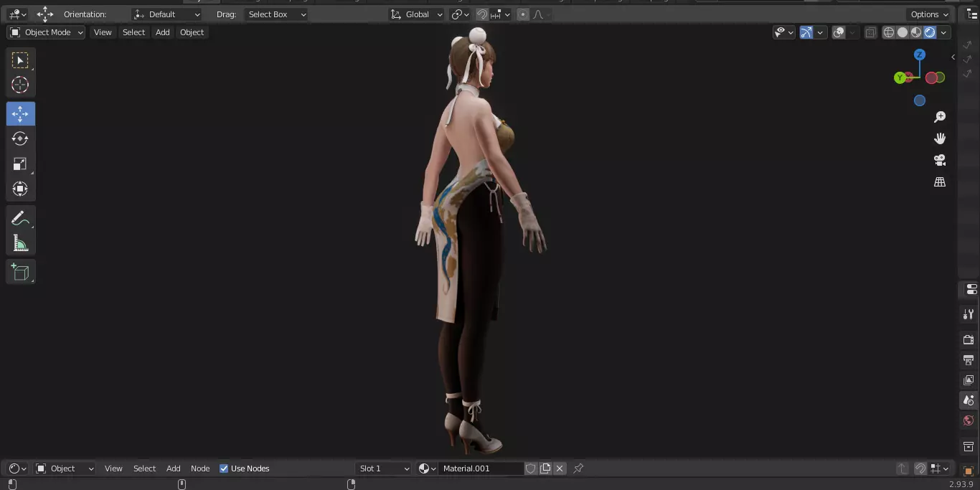The height and width of the screenshot is (490, 980).
Task: Switch to solid shading
Action: tap(903, 32)
